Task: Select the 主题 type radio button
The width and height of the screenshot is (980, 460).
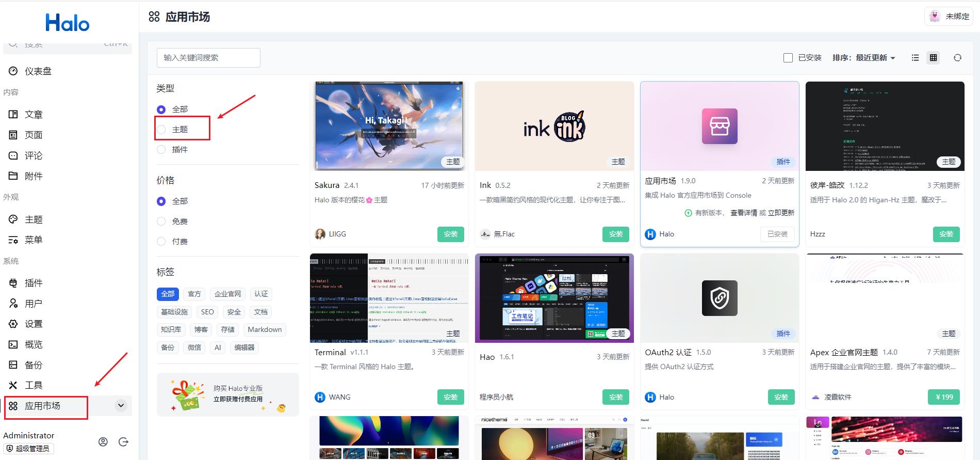Action: tap(161, 130)
